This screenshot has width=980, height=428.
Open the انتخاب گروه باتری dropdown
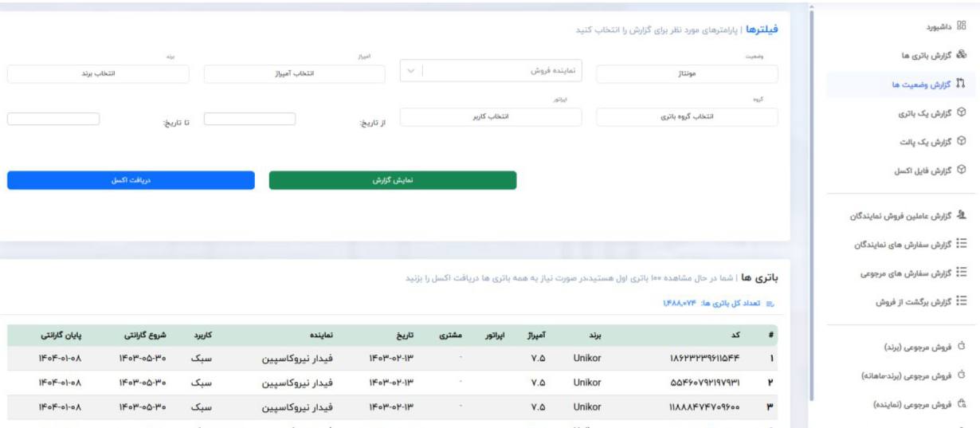687,116
